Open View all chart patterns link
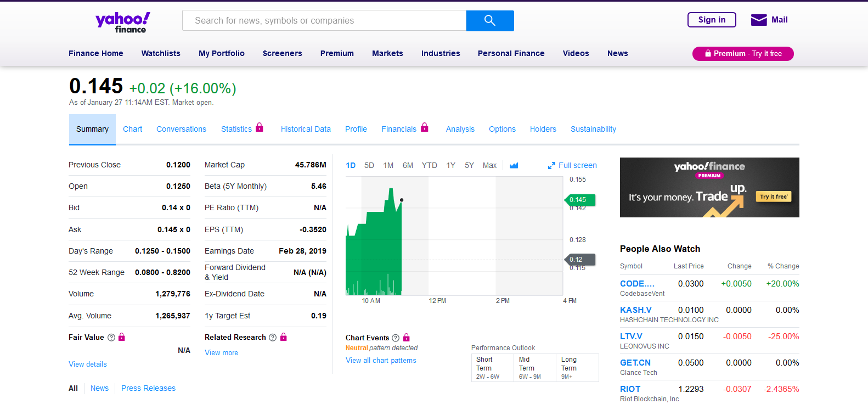This screenshot has height=404, width=868. pyautogui.click(x=381, y=361)
